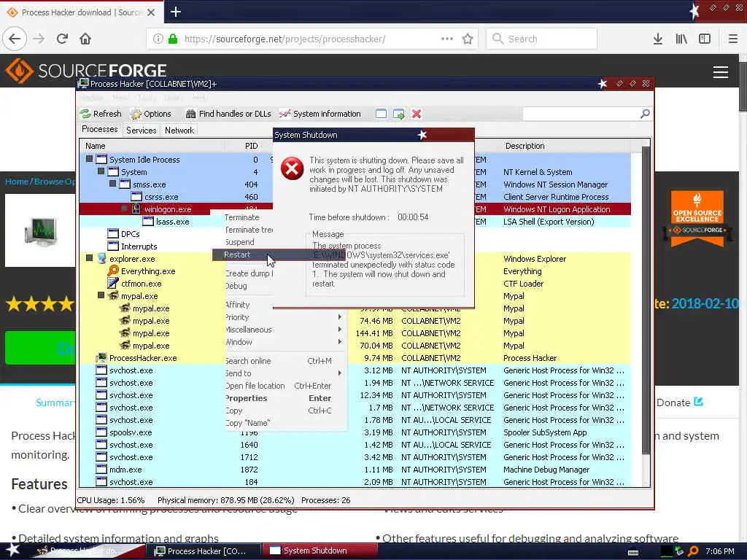This screenshot has width=747, height=560.
Task: Open a new browser tab
Action: (175, 12)
